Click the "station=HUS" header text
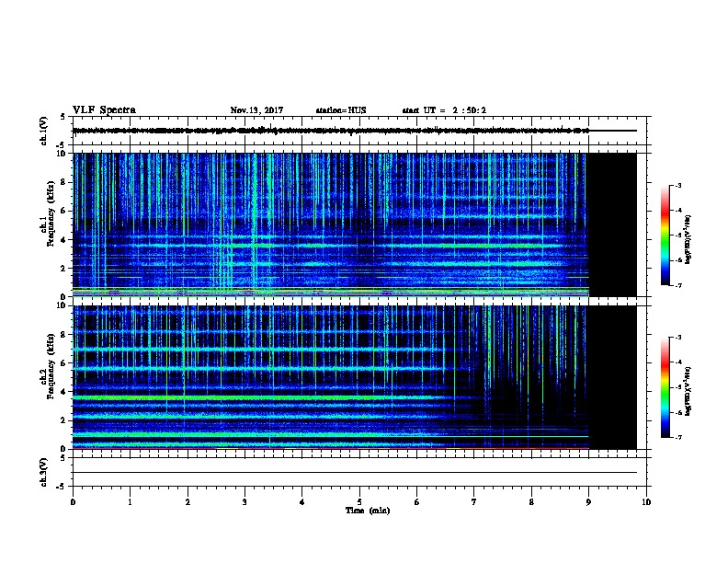The width and height of the screenshot is (728, 563). (341, 110)
